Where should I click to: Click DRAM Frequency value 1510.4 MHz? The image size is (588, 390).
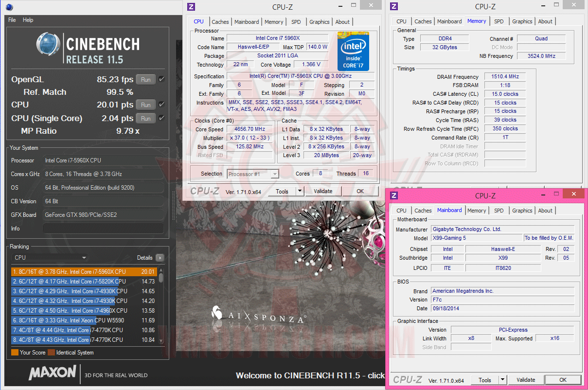click(505, 77)
